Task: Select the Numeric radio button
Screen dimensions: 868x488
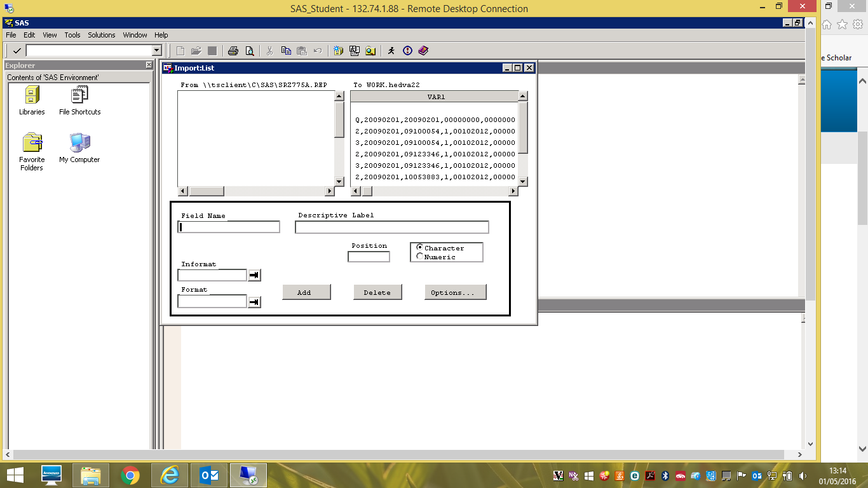Action: [419, 255]
